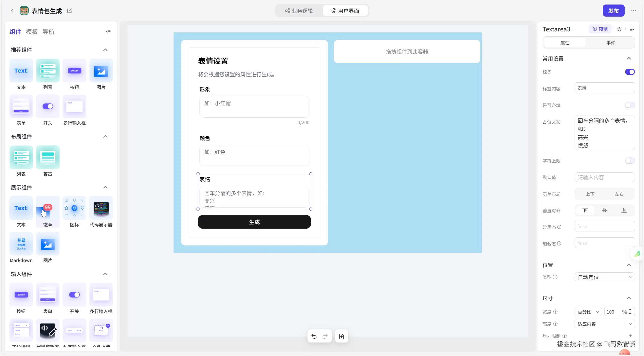This screenshot has height=356, width=644.
Task: Turn on the character limit toggle
Action: click(630, 161)
